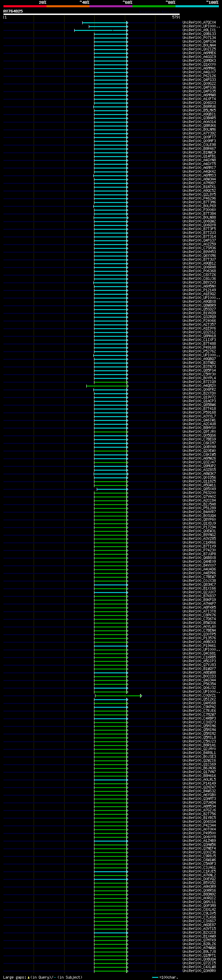The height and width of the screenshot is (980, 222).
Task: Click the UniRef100_Q09G22 label
Action: tap(199, 84)
